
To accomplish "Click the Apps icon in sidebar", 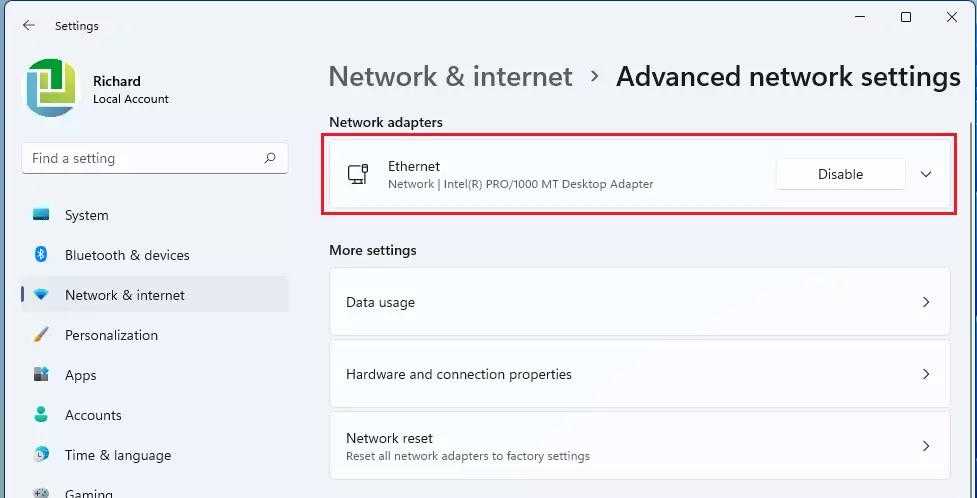I will pos(41,375).
